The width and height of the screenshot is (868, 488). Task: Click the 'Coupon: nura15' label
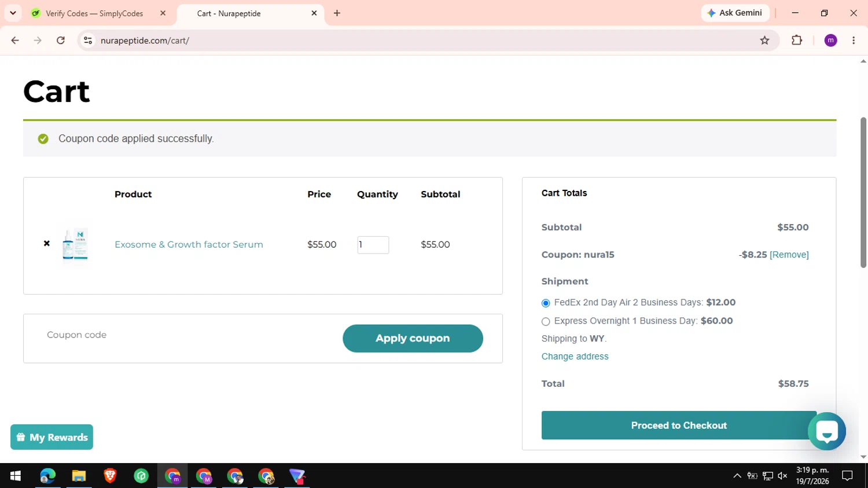578,255
